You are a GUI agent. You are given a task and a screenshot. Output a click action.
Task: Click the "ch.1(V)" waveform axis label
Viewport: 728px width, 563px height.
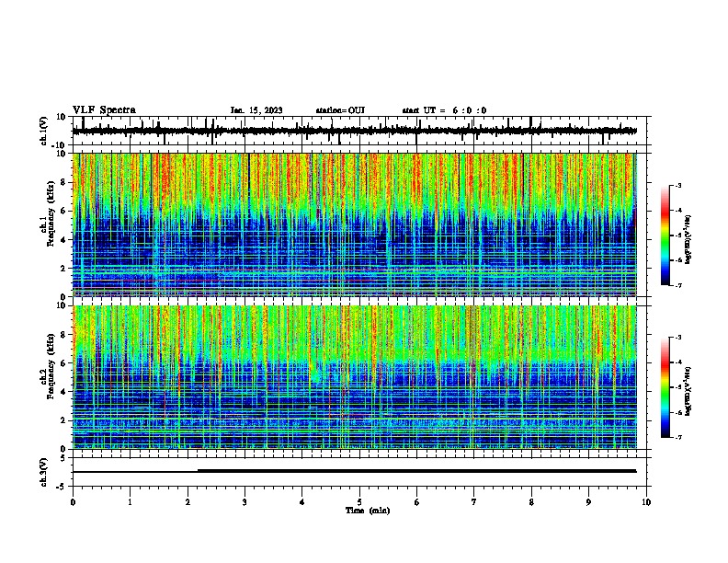[x=44, y=131]
